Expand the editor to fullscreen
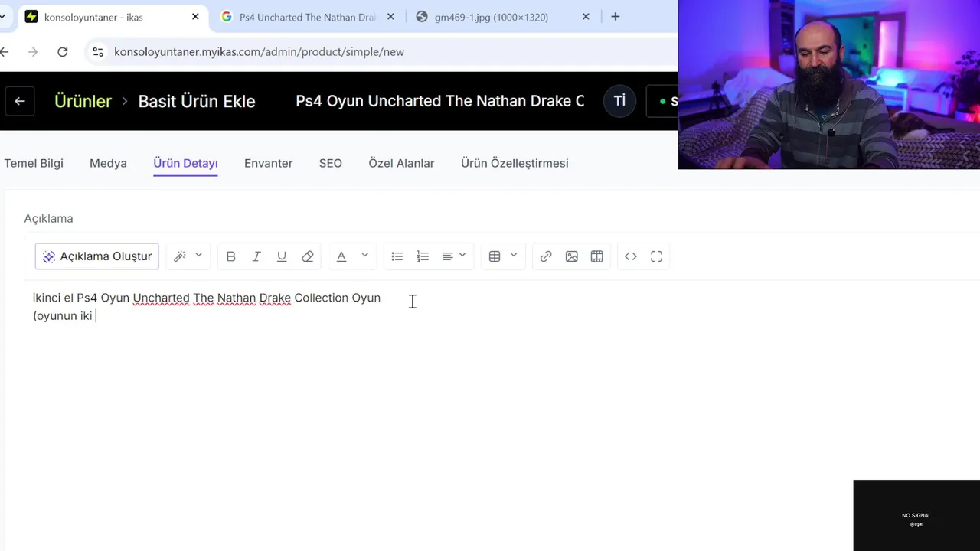Image resolution: width=980 pixels, height=551 pixels. (x=656, y=256)
